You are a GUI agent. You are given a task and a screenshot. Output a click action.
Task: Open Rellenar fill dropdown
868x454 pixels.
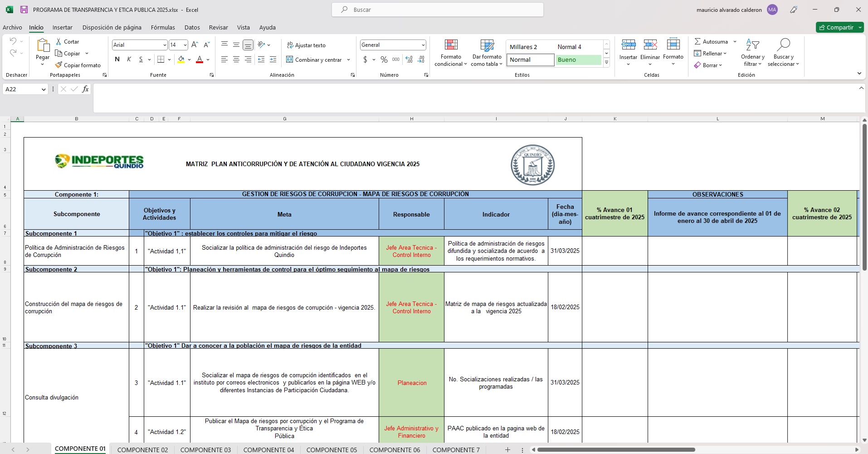[710, 53]
